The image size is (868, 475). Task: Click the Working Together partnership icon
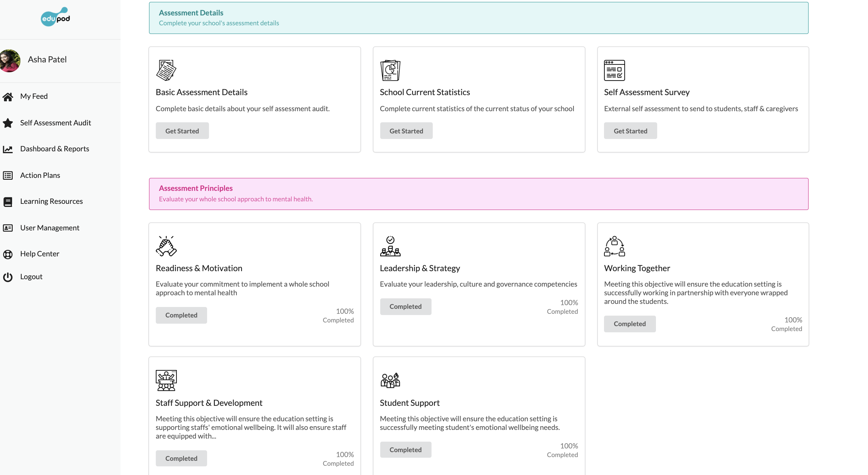pyautogui.click(x=615, y=245)
